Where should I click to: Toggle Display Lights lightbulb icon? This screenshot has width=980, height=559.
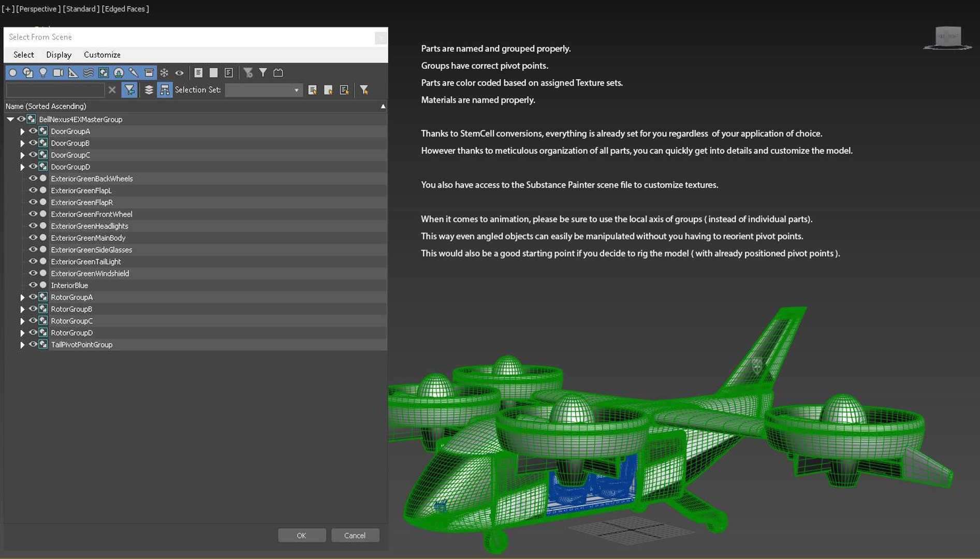(43, 73)
